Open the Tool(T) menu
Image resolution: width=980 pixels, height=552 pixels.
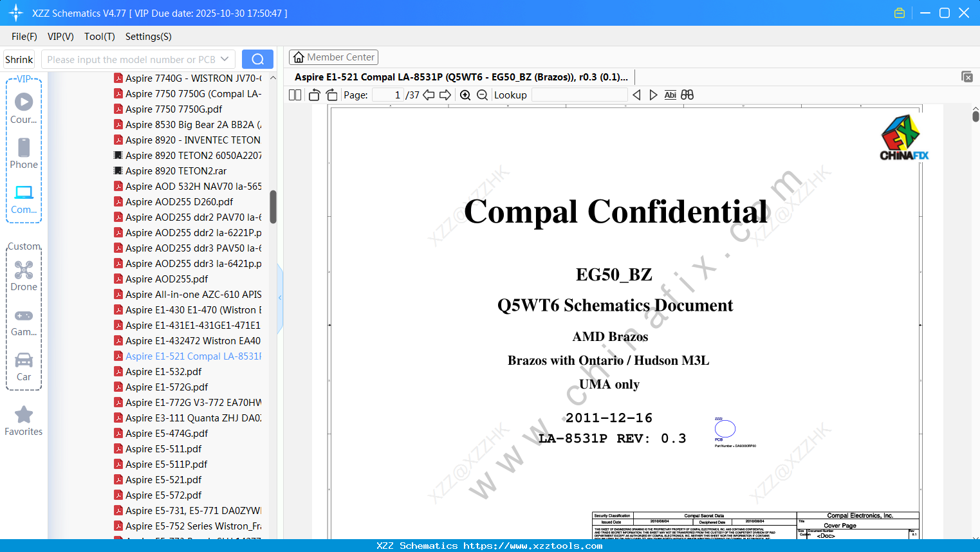(100, 37)
